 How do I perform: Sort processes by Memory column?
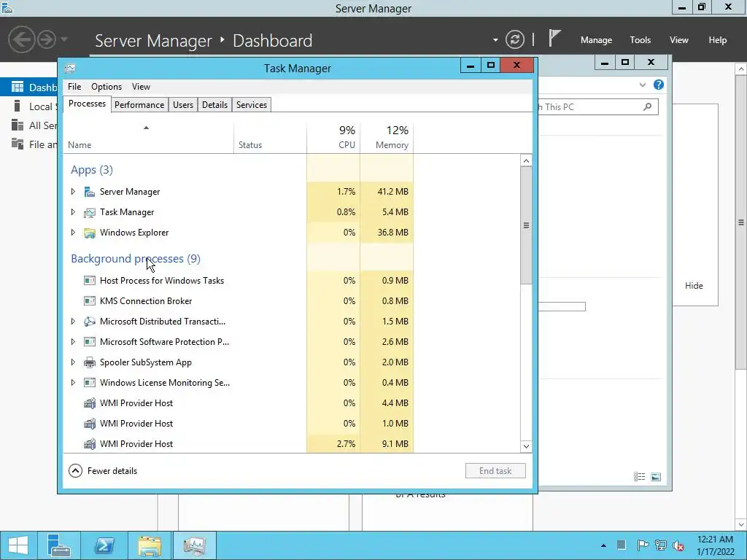pos(387,138)
